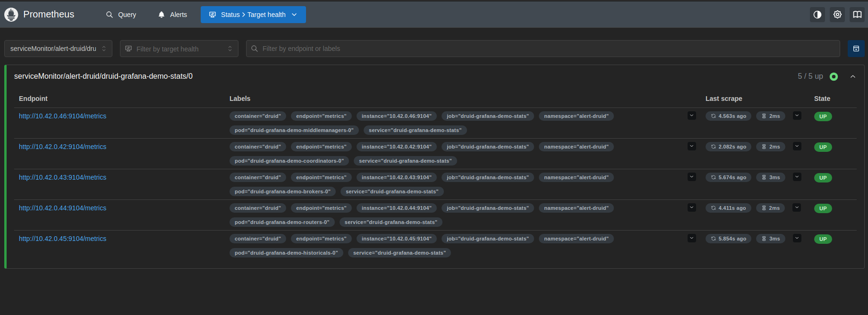Click the 5.854s ago last scrape badge

coord(729,239)
